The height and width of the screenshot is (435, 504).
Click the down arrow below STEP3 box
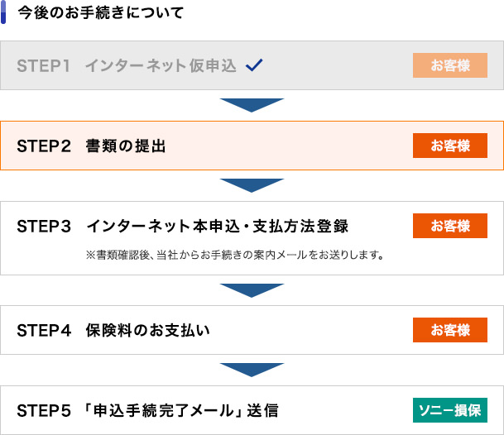pos(252,290)
